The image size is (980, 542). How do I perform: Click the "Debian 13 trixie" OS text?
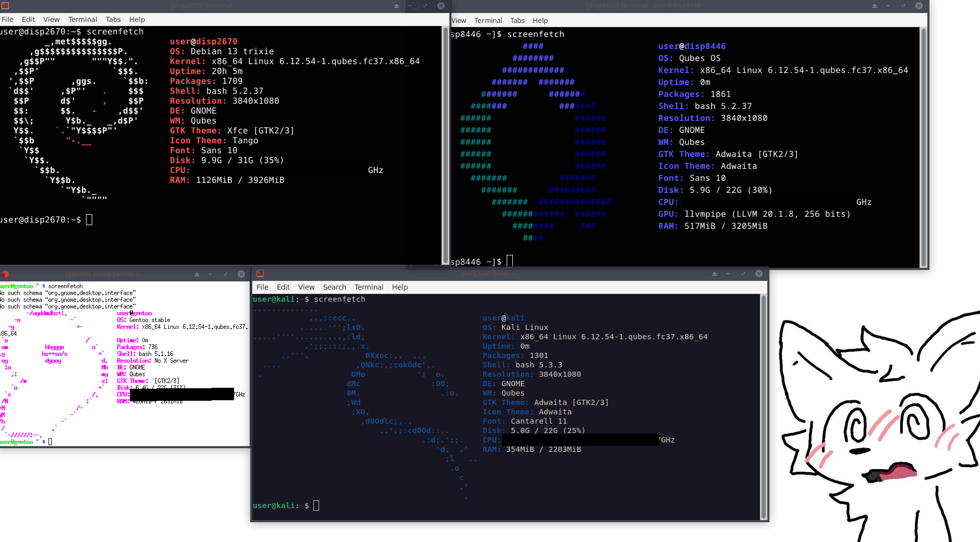[232, 52]
